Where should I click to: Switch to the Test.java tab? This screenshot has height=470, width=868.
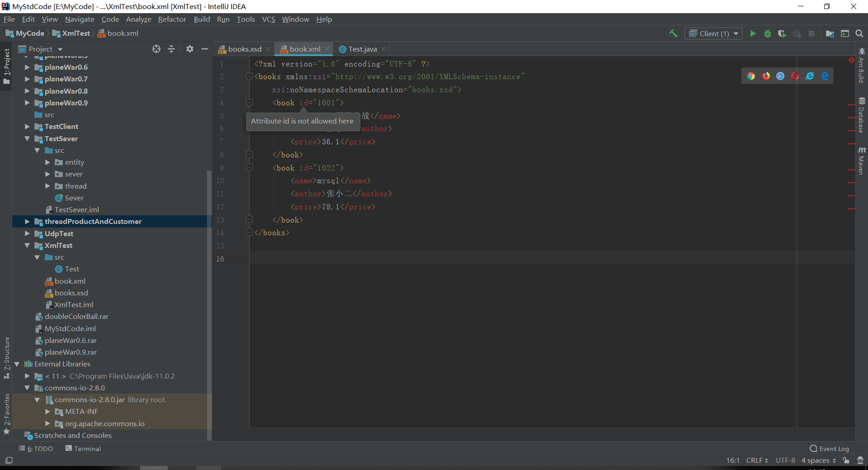click(362, 49)
